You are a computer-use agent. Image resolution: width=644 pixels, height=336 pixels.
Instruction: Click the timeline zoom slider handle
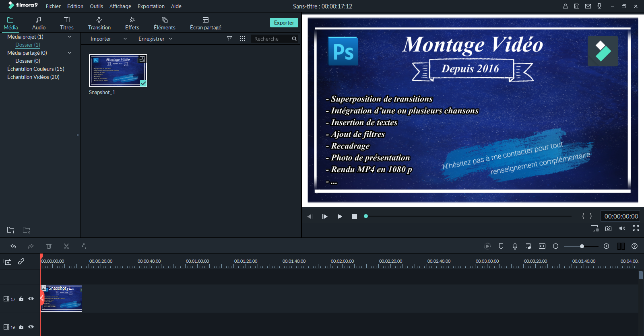(582, 246)
